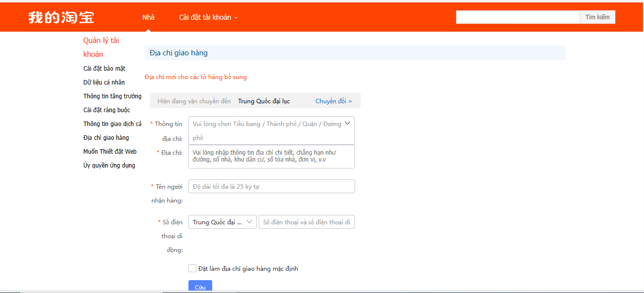Click the mobile phone number field
This screenshot has width=644, height=293.
[307, 222]
